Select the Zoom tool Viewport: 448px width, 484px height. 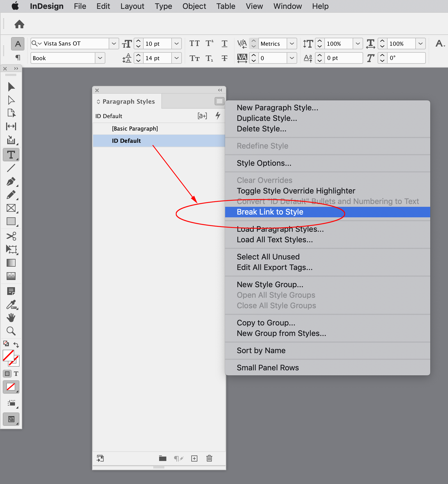coord(11,331)
